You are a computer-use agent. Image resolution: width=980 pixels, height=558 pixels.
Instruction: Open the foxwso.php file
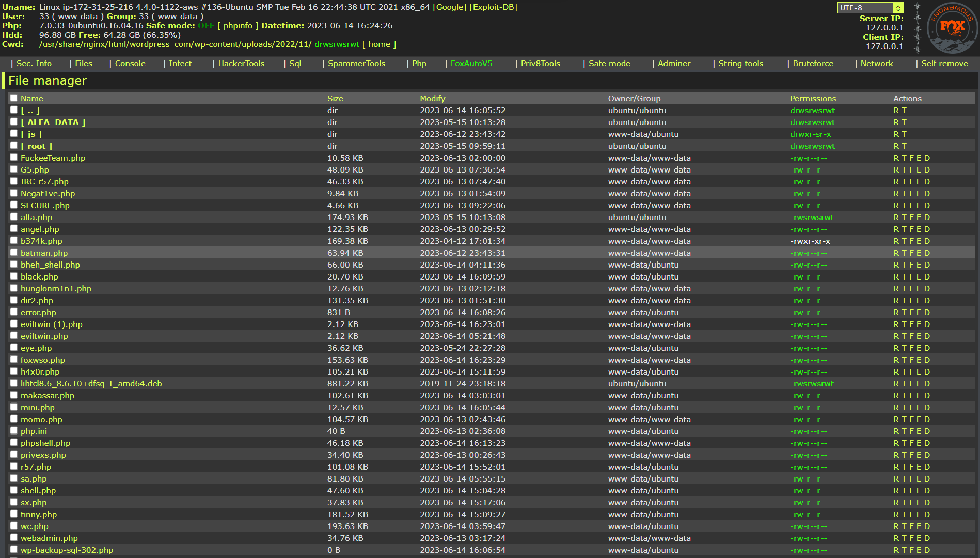(43, 360)
